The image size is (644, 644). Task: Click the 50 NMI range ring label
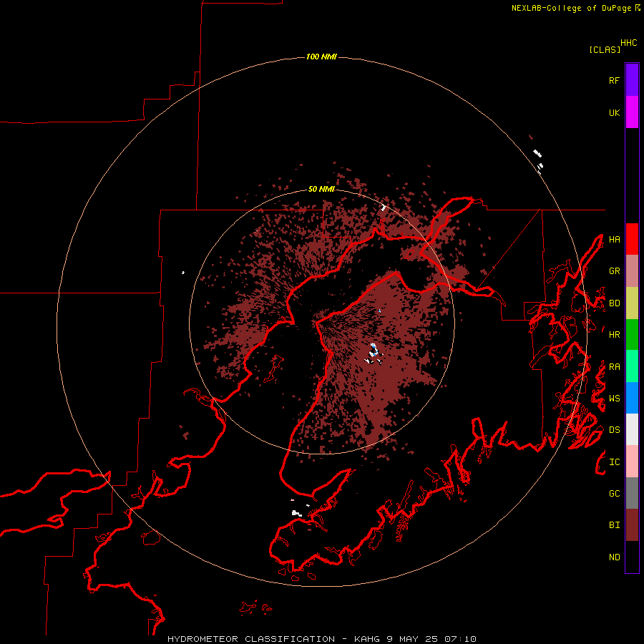point(321,189)
